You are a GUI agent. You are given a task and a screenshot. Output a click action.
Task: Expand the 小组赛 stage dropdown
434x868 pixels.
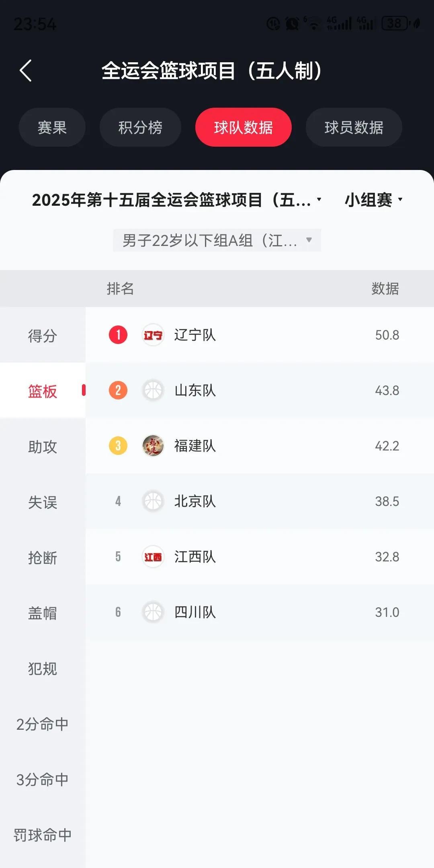[374, 200]
